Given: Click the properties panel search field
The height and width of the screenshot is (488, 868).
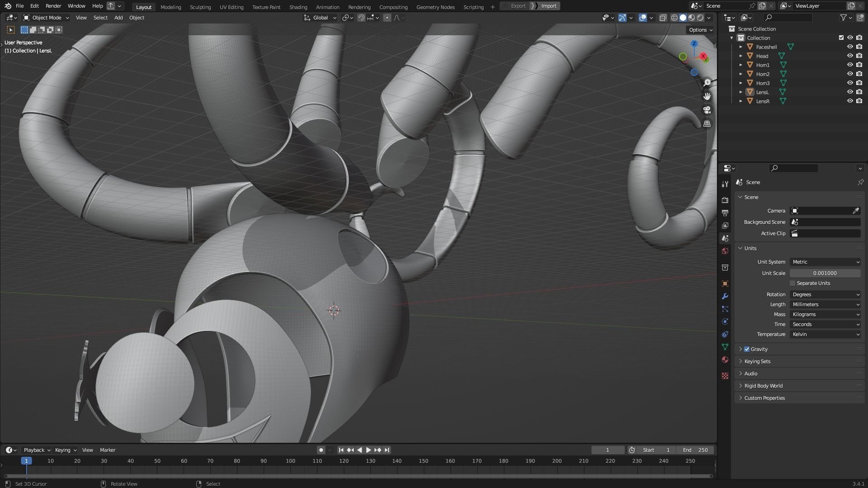Looking at the screenshot, I should pos(793,168).
